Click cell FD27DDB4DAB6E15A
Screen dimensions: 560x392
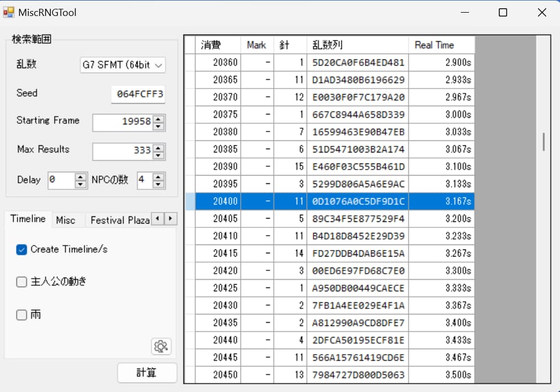[358, 253]
